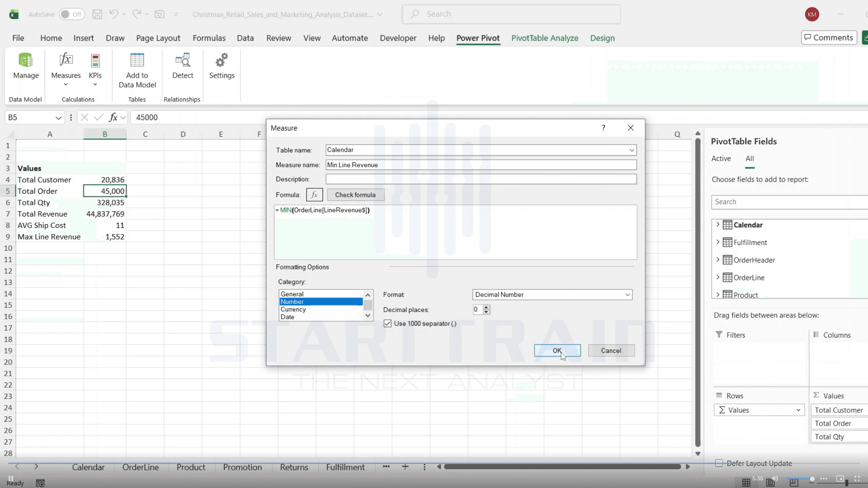The height and width of the screenshot is (488, 868).
Task: Click the Undo arrow icon
Action: (114, 14)
